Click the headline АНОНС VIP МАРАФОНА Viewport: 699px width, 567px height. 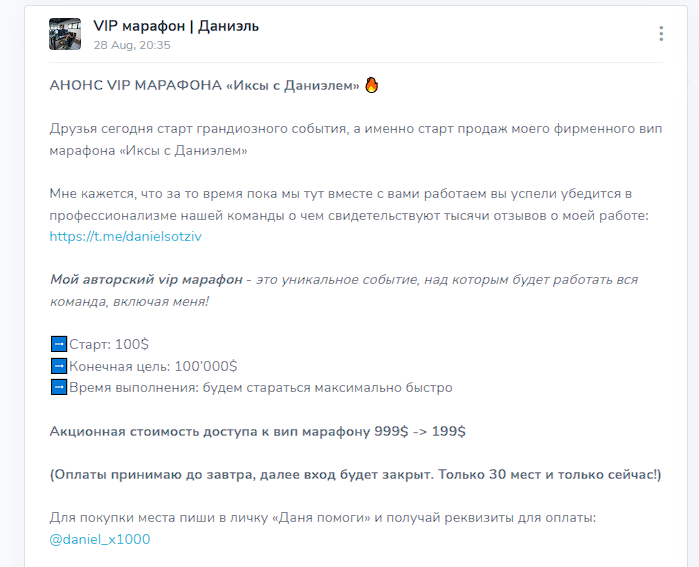click(x=204, y=85)
